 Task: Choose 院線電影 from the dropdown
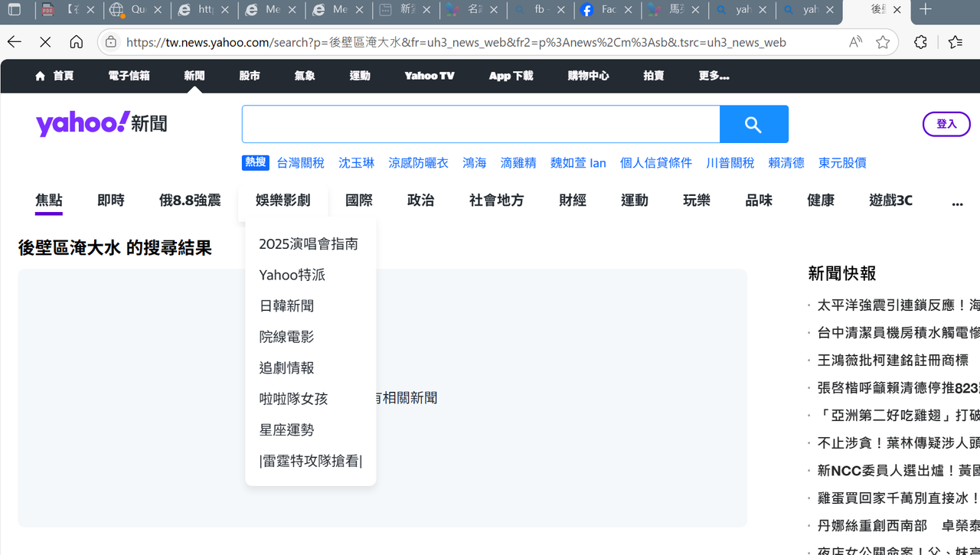[x=286, y=337]
